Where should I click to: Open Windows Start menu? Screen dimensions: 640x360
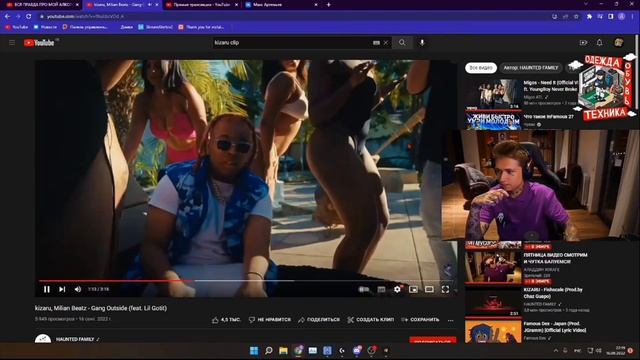(254, 351)
